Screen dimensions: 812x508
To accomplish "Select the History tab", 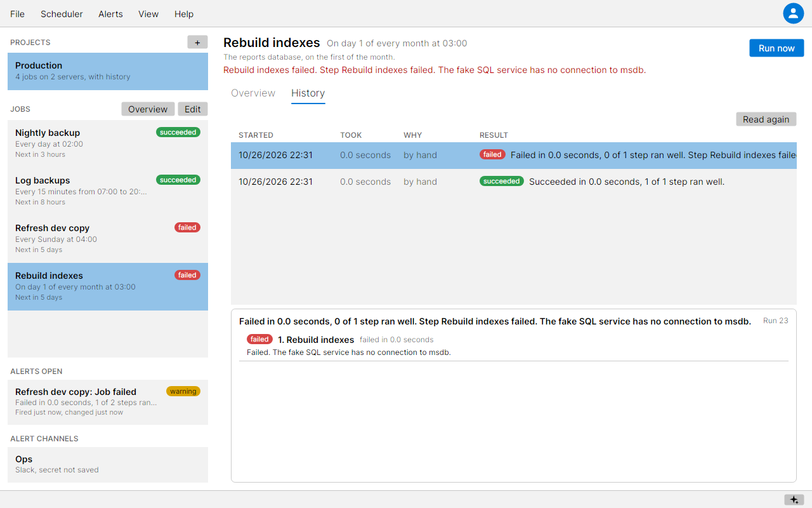I will (x=308, y=93).
